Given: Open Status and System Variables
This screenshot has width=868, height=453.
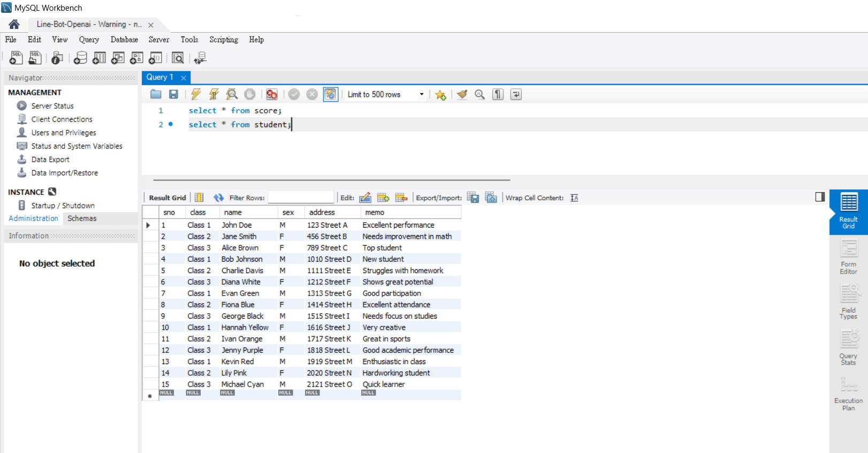Looking at the screenshot, I should pyautogui.click(x=77, y=146).
